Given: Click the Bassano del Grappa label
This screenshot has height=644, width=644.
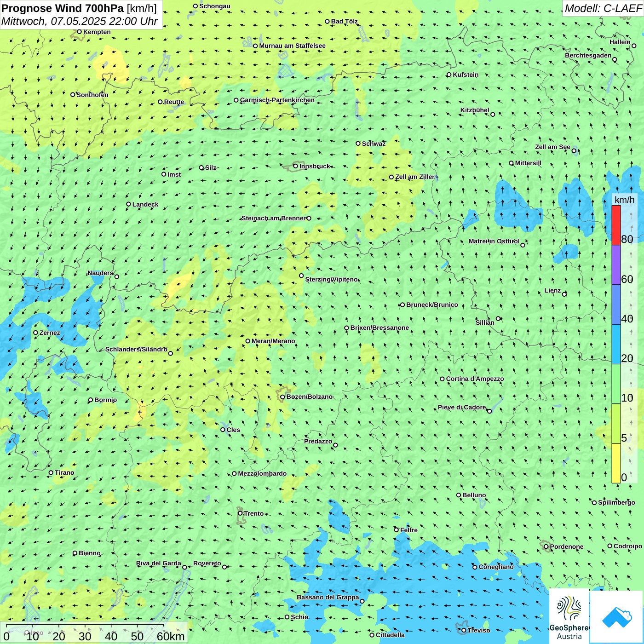Looking at the screenshot, I should (x=328, y=597).
